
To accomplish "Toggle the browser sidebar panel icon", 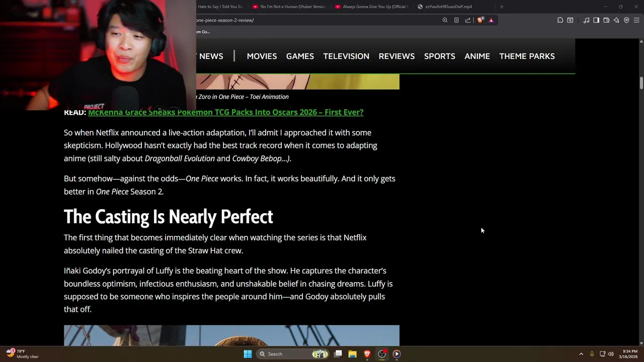I will pos(596,20).
